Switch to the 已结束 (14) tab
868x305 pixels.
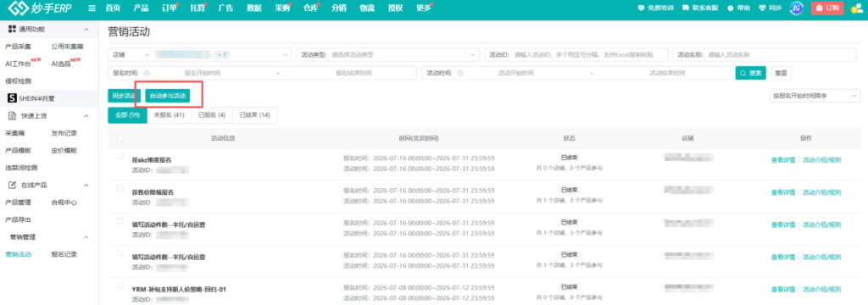(254, 115)
